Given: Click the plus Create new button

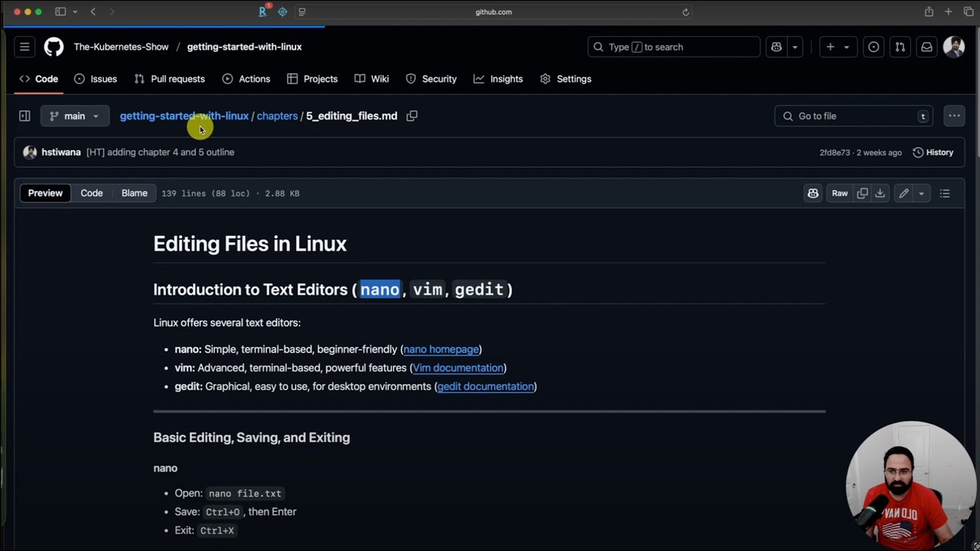Looking at the screenshot, I should coord(830,47).
